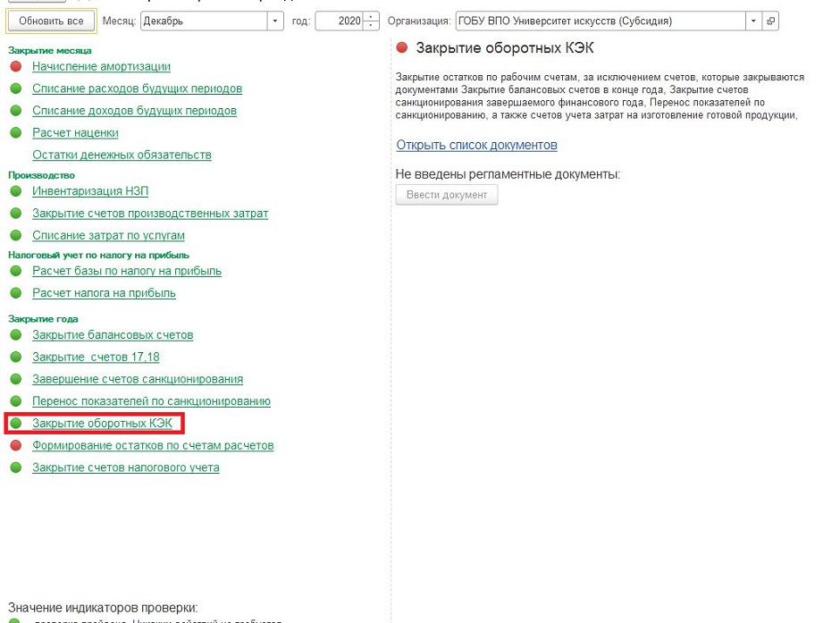840x623 pixels.
Task: Click the green indicator beside Расчет налога на прибыль
Action: point(16,293)
